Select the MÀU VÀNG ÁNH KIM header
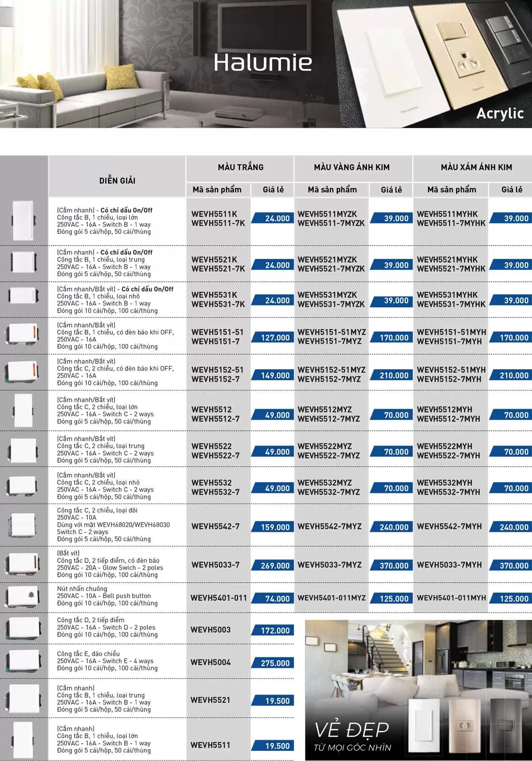 coord(352,168)
